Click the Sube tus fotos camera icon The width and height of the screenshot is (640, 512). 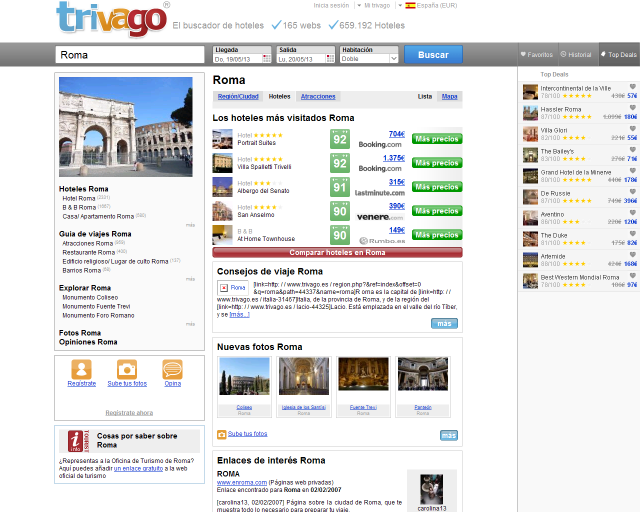point(127,370)
